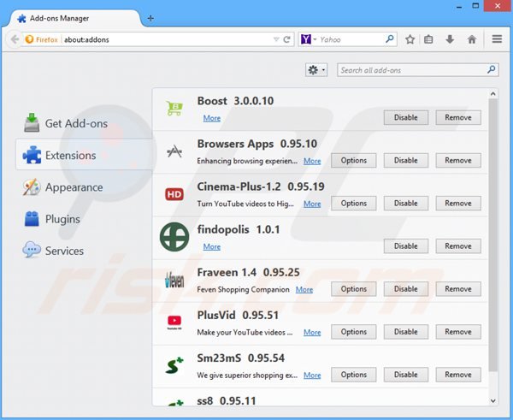The image size is (513, 420).
Task: Disable the PlusVid extension
Action: pos(405,332)
